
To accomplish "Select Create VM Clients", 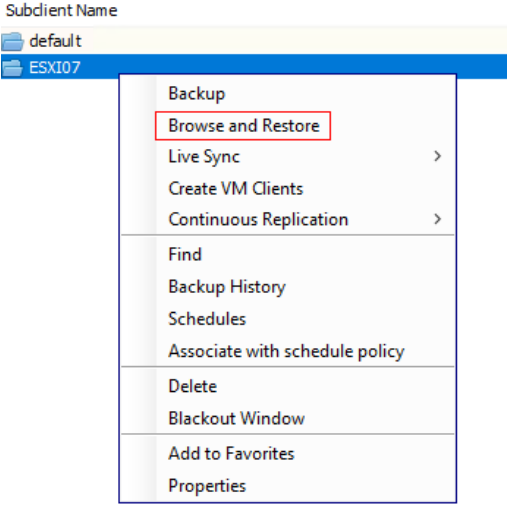I will pos(236,189).
